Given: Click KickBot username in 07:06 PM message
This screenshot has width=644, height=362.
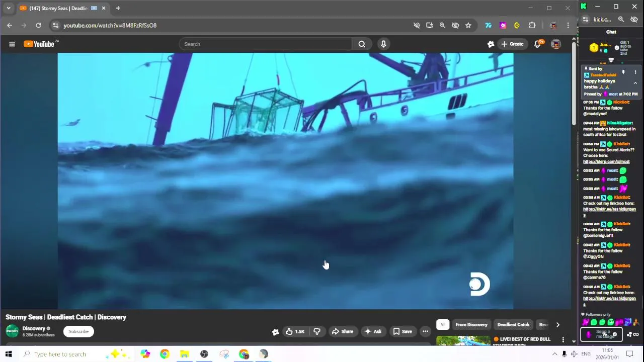Looking at the screenshot, I should 621,102.
